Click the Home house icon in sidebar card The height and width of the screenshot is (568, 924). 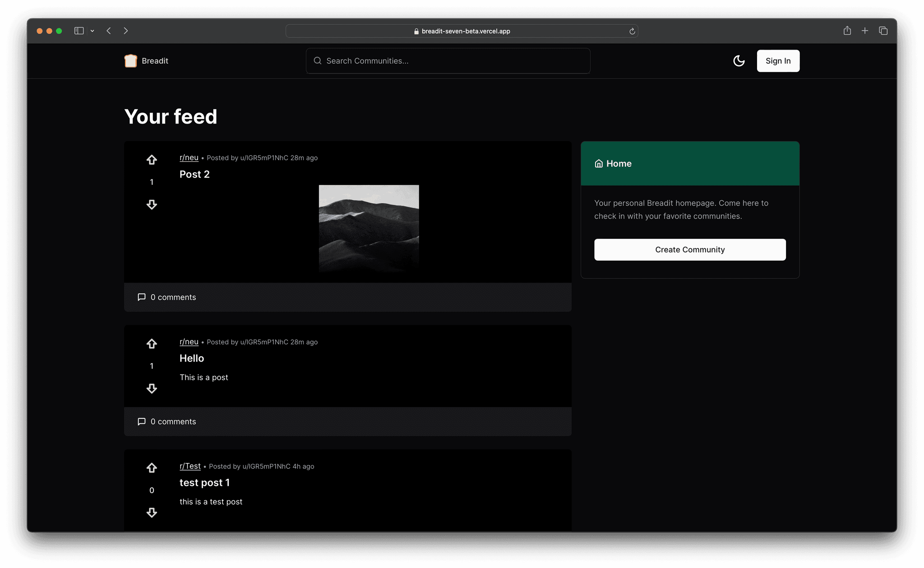(599, 163)
